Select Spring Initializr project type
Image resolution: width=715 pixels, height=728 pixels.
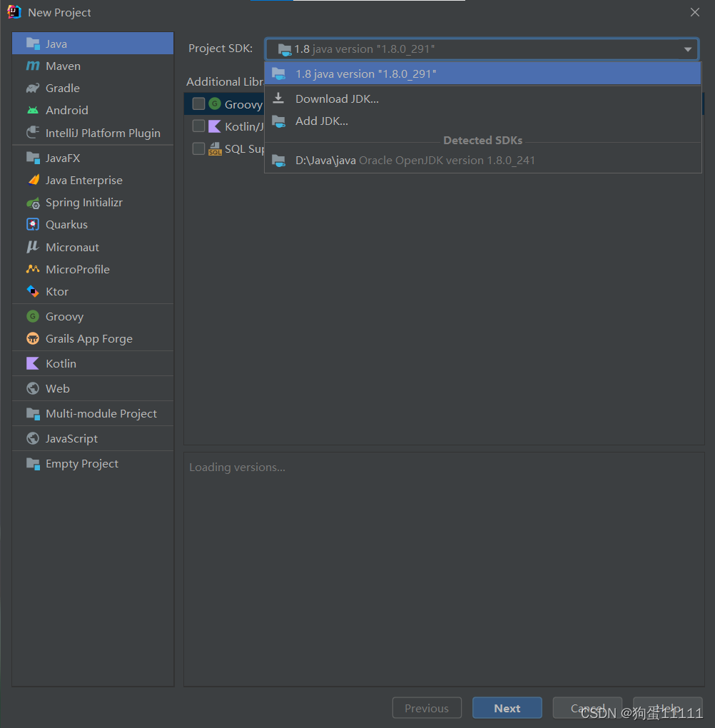93,203
